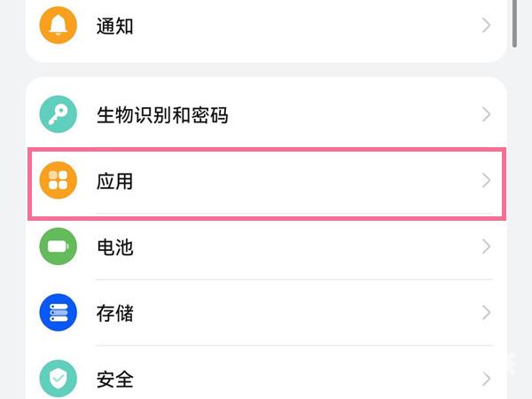Choose the 应用 text label

click(114, 182)
